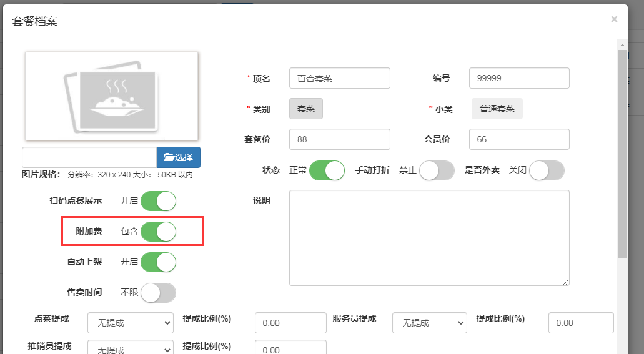Turn on the 是否外卖 switch
644x354 pixels.
(x=547, y=170)
